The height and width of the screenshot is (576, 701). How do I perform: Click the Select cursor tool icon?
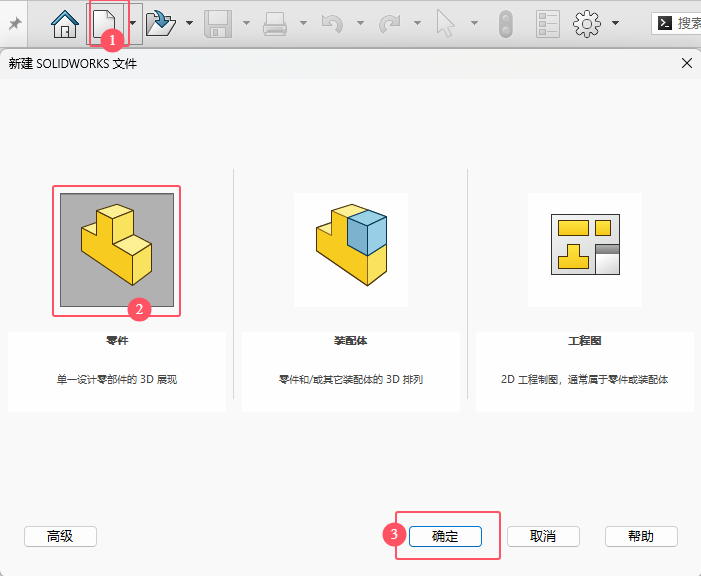click(x=445, y=24)
